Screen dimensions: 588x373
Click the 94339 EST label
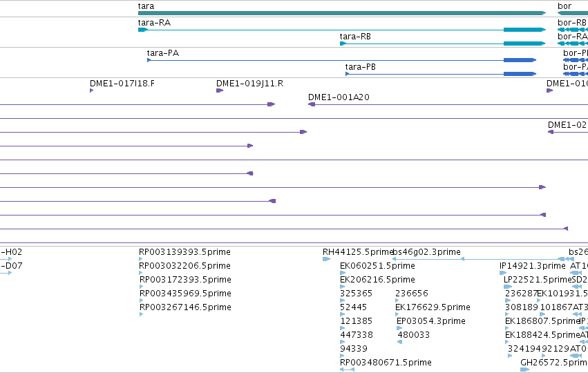354,349
